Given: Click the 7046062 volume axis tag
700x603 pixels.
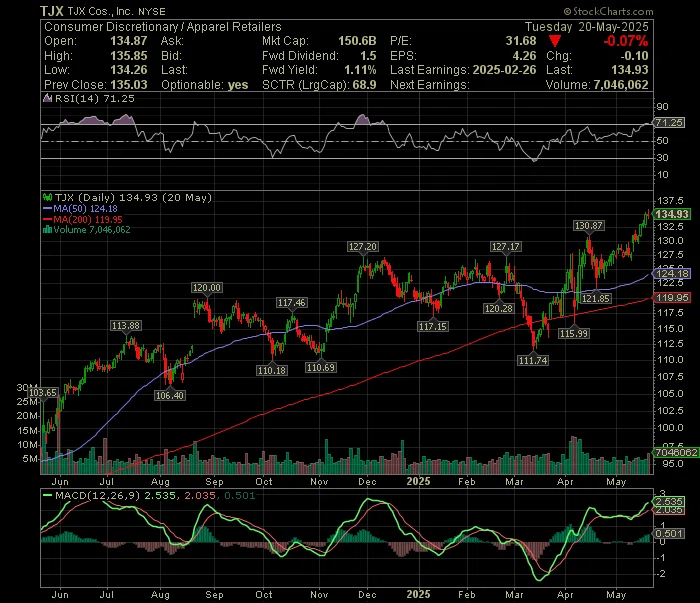Looking at the screenshot, I should coord(675,453).
